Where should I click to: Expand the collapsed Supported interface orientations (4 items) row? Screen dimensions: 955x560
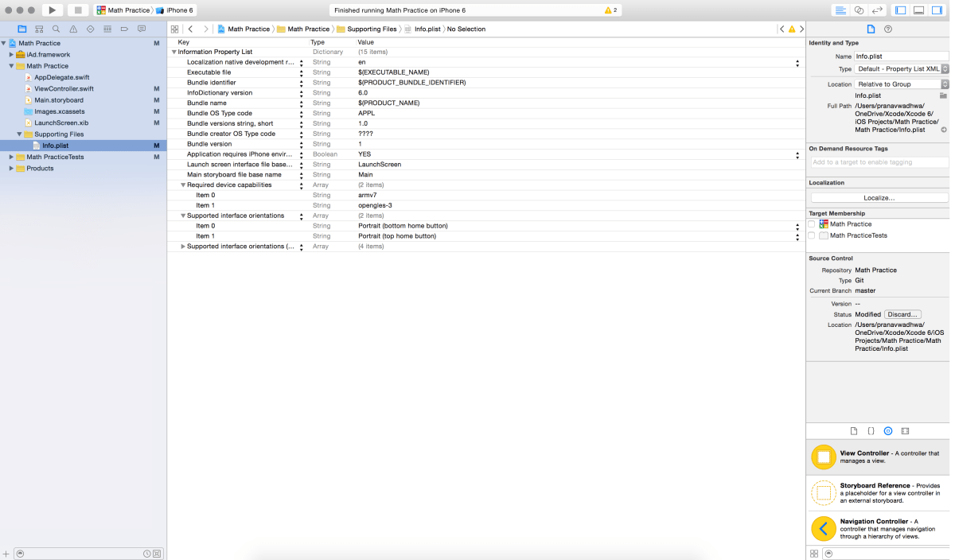[183, 247]
